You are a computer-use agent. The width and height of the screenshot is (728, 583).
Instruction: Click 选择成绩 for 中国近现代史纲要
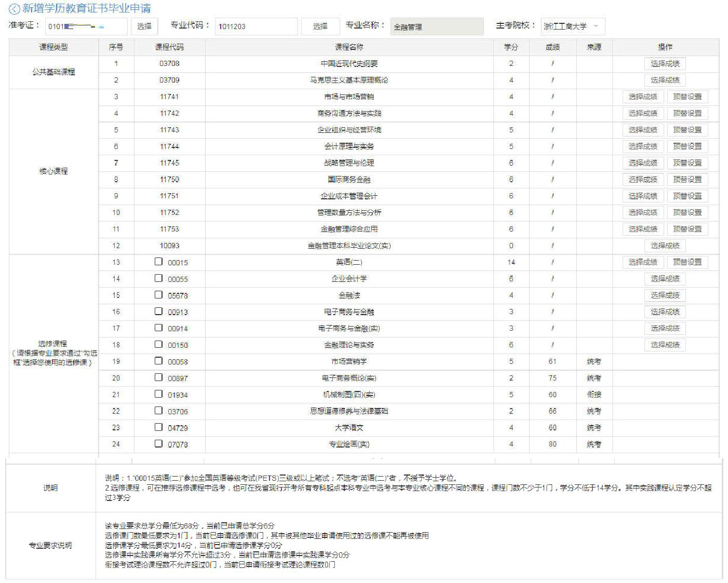click(x=665, y=64)
